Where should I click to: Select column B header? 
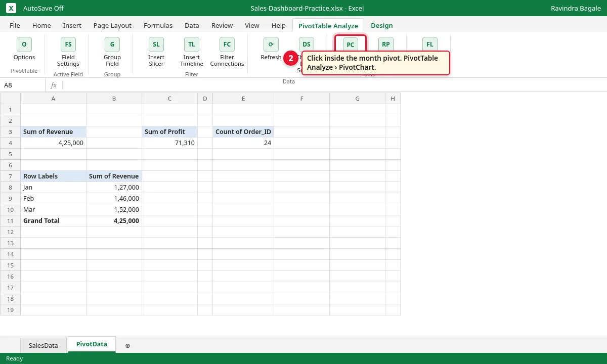[x=114, y=99]
